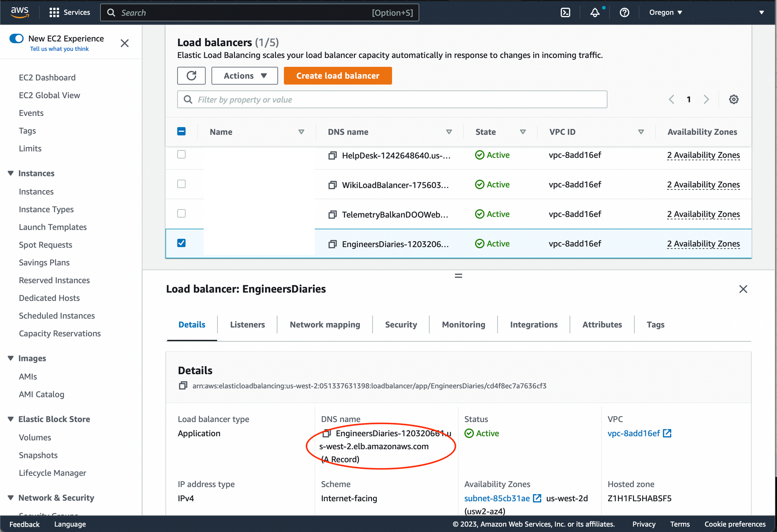Image resolution: width=777 pixels, height=532 pixels.
Task: Uncheck the EngineersDiaries row checkbox
Action: (x=181, y=243)
